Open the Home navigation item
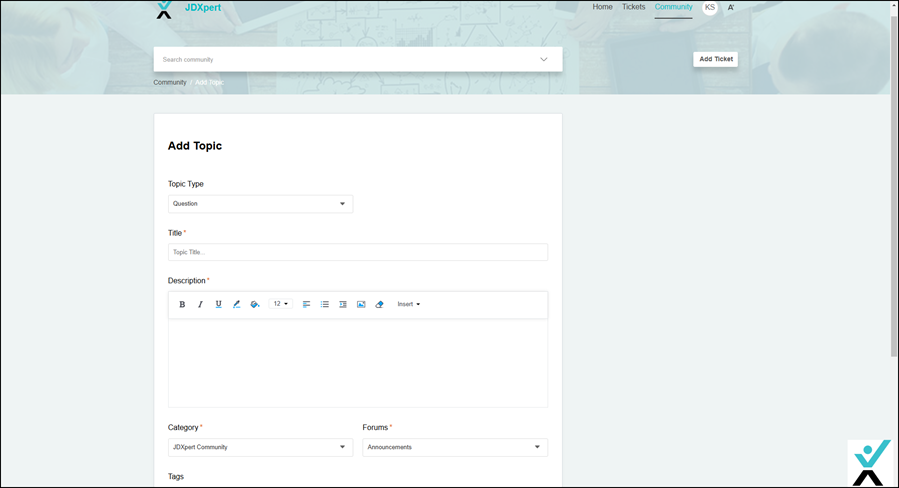This screenshot has height=488, width=899. 602,7
